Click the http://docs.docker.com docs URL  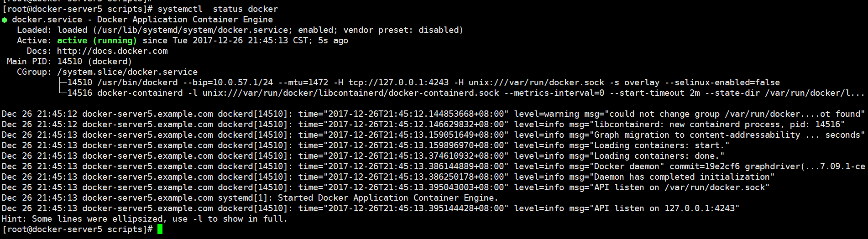pos(112,51)
